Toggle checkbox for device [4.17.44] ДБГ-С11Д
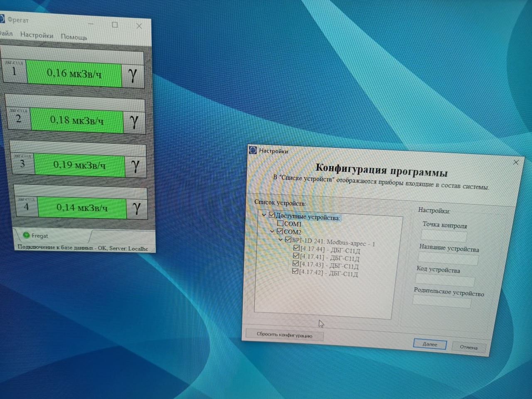 (296, 248)
